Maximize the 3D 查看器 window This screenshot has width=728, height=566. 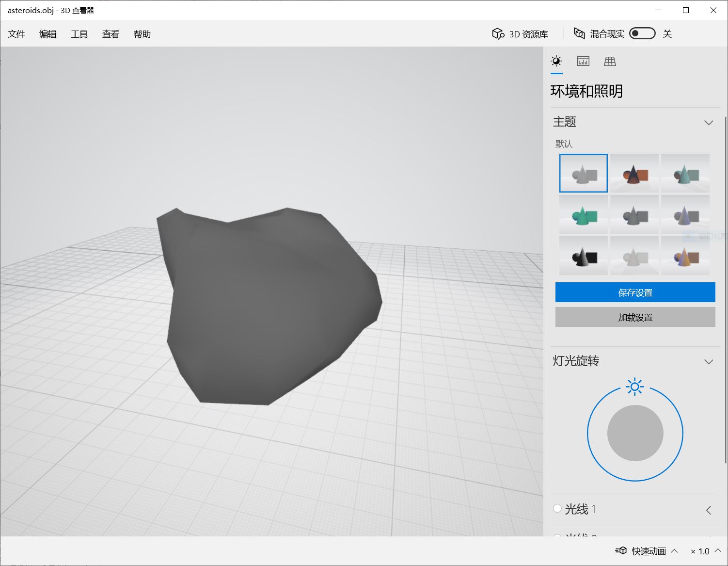686,10
